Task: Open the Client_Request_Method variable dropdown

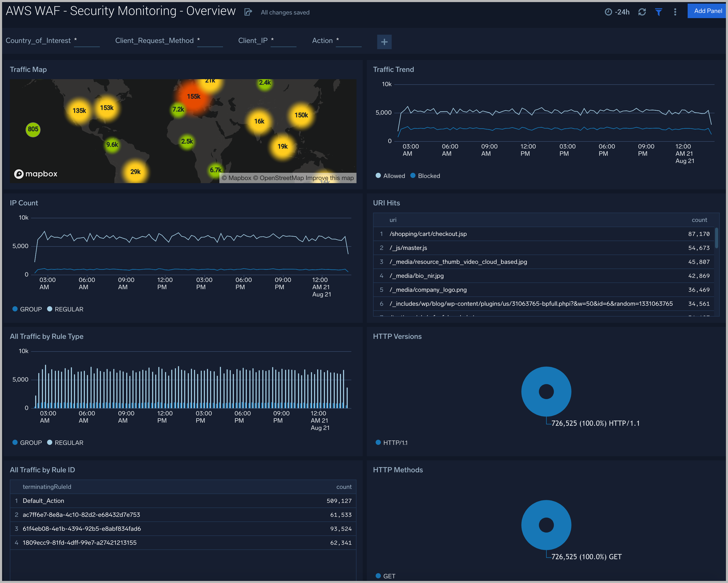Action: pos(210,41)
